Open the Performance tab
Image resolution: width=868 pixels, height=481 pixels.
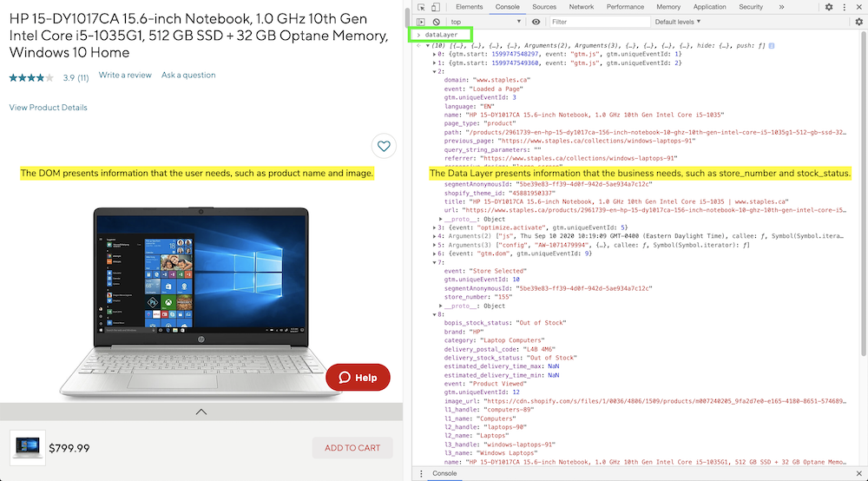[625, 7]
